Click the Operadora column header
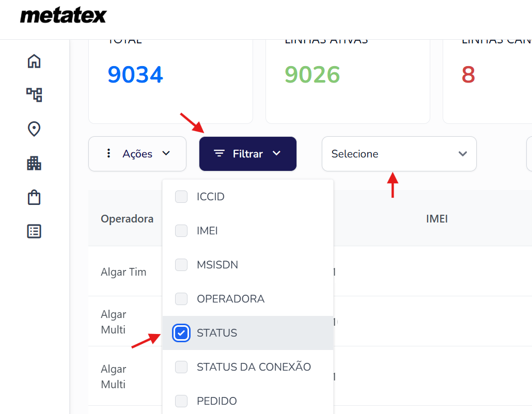This screenshot has width=532, height=414. pos(127,219)
